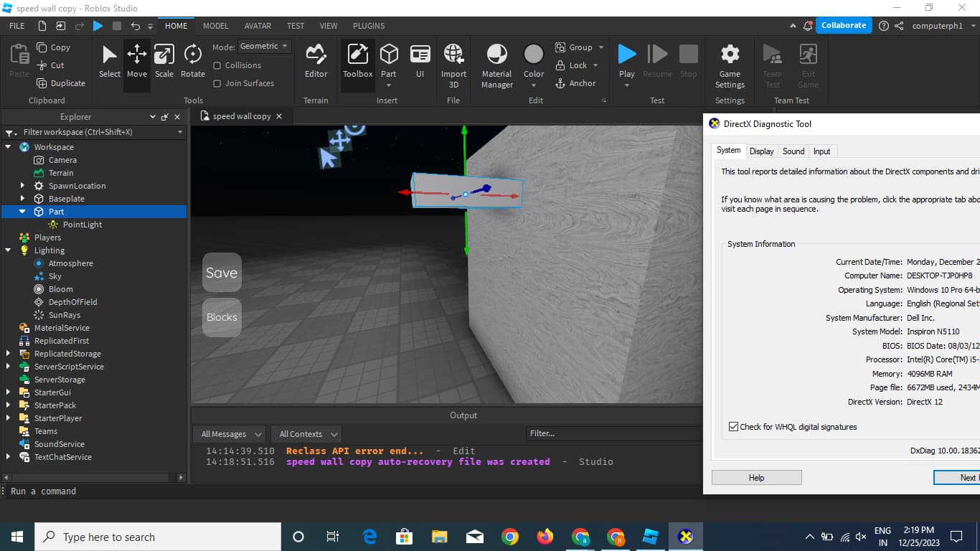The width and height of the screenshot is (980, 551).
Task: Toggle the Collisions checkbox
Action: pyautogui.click(x=217, y=65)
